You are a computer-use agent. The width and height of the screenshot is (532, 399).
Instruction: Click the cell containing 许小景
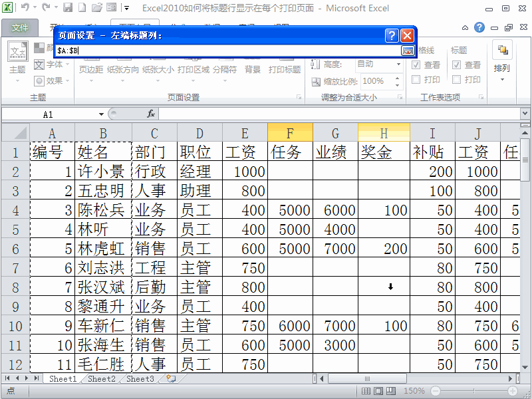coord(103,171)
